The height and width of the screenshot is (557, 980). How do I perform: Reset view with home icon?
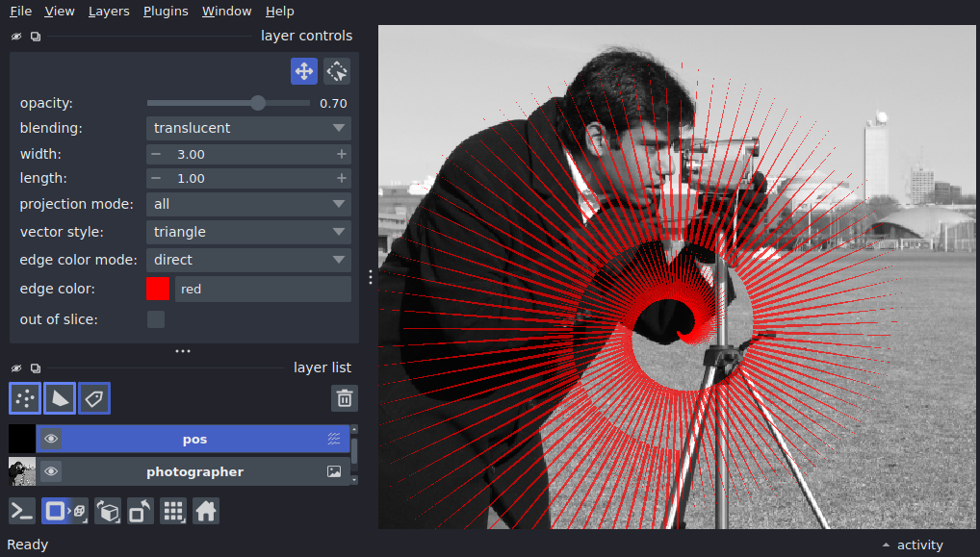(x=206, y=512)
